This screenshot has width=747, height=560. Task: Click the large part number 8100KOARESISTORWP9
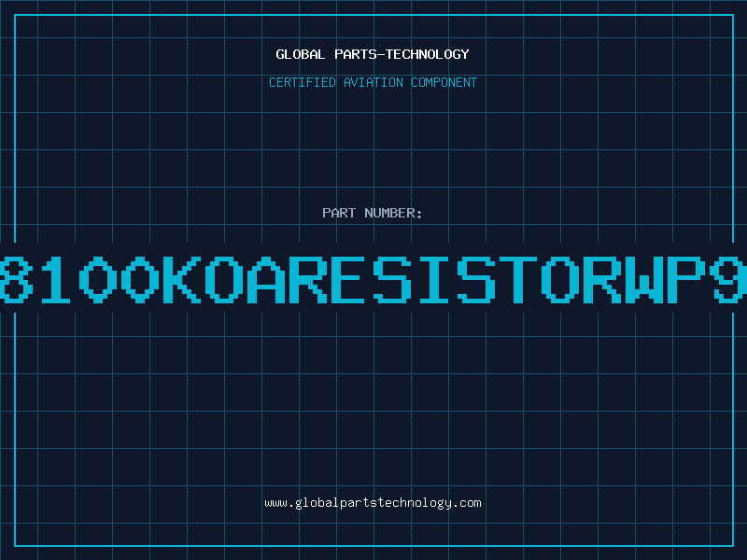tap(373, 279)
